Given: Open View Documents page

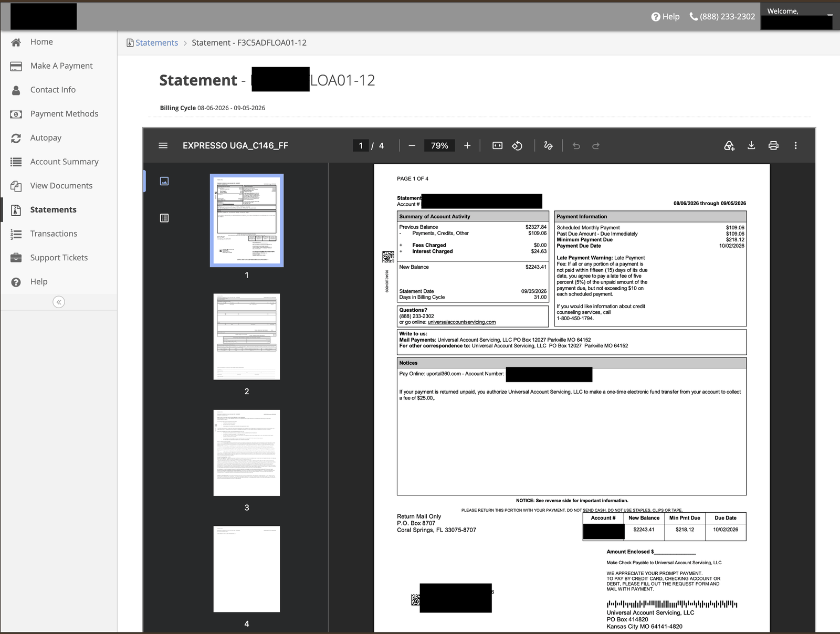Looking at the screenshot, I should (61, 186).
